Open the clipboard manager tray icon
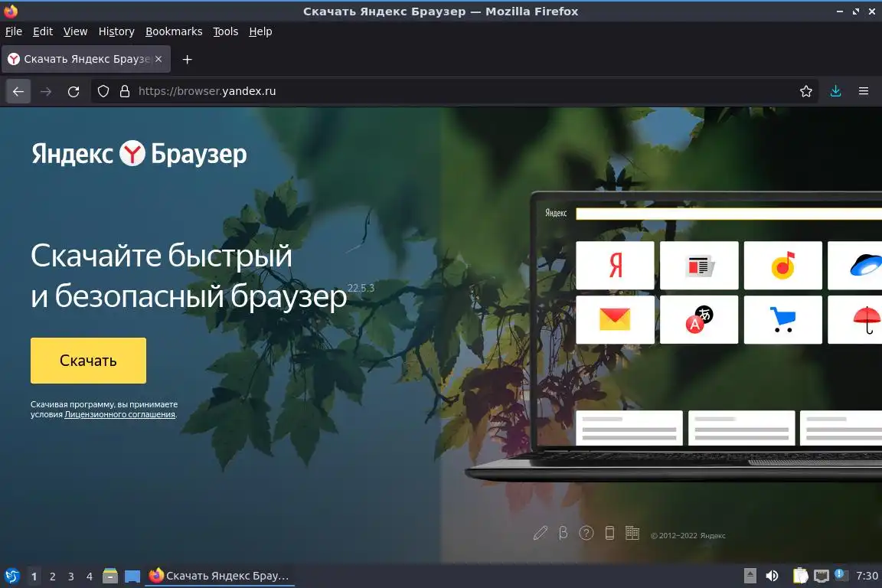 800,576
